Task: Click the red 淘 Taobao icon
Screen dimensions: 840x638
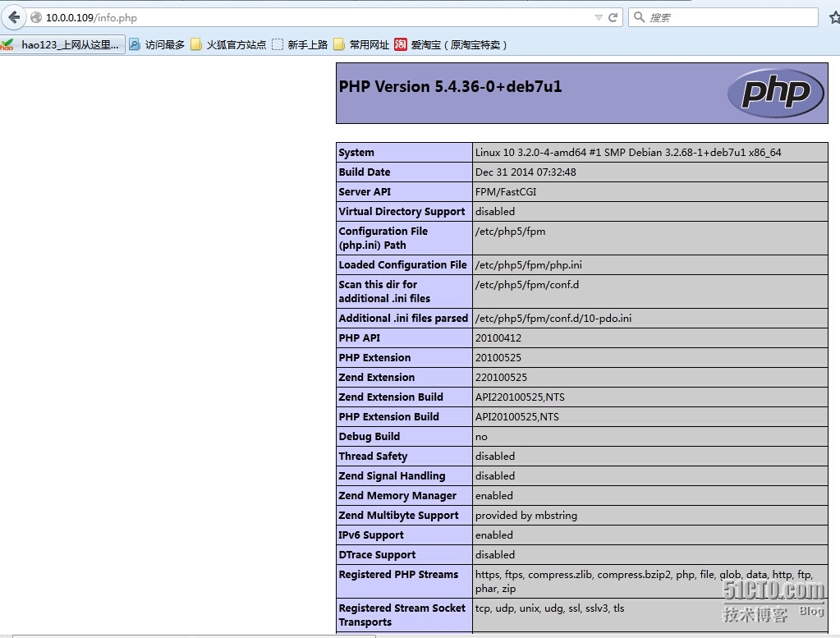Action: pyautogui.click(x=400, y=44)
